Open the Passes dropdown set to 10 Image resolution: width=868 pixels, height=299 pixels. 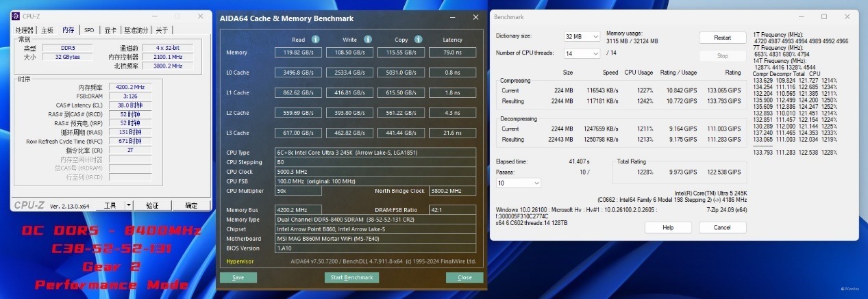518,183
